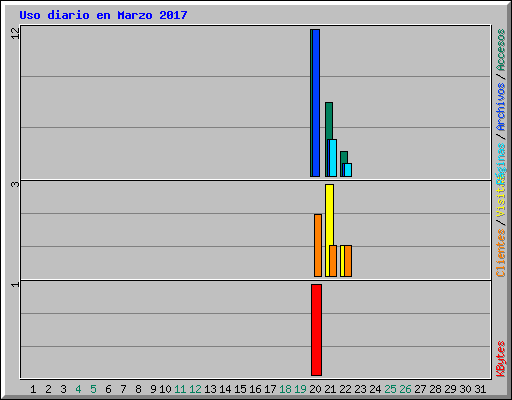
Task: Click day '1' on the x-axis
Action: coord(33,389)
